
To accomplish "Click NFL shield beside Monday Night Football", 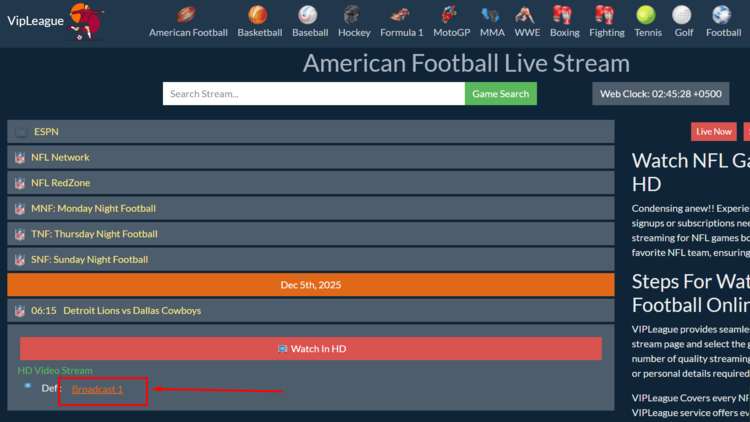I will (x=20, y=209).
